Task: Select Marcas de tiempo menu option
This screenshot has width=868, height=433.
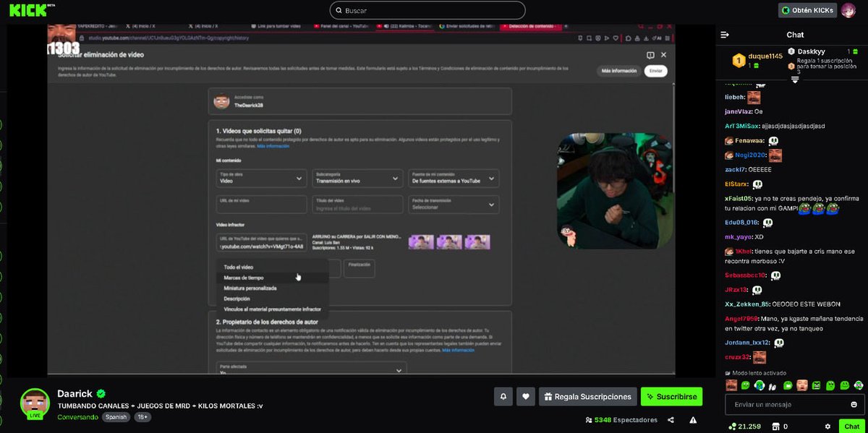Action: pyautogui.click(x=272, y=278)
